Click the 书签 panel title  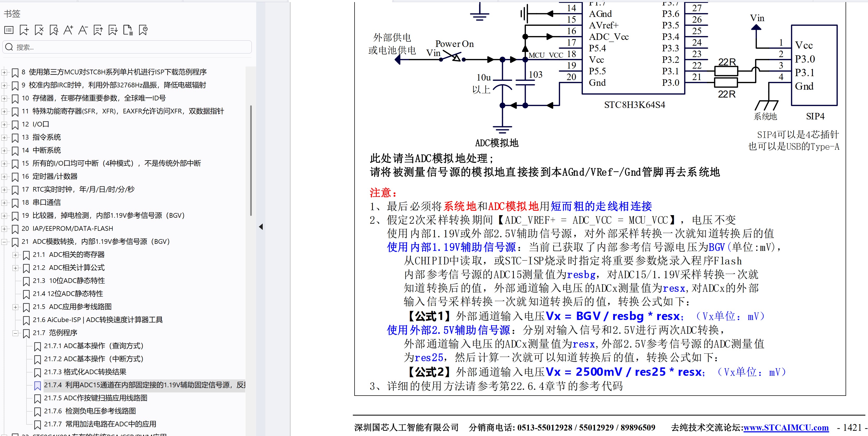point(12,14)
